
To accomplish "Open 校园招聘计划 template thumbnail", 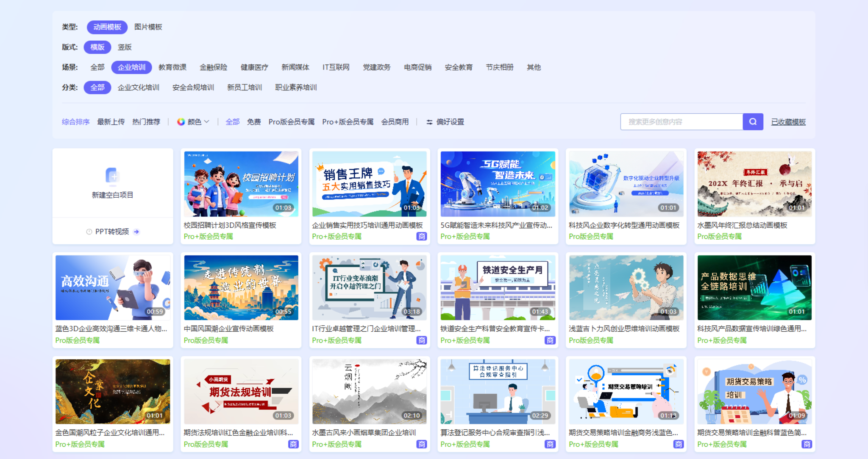I will tap(241, 184).
